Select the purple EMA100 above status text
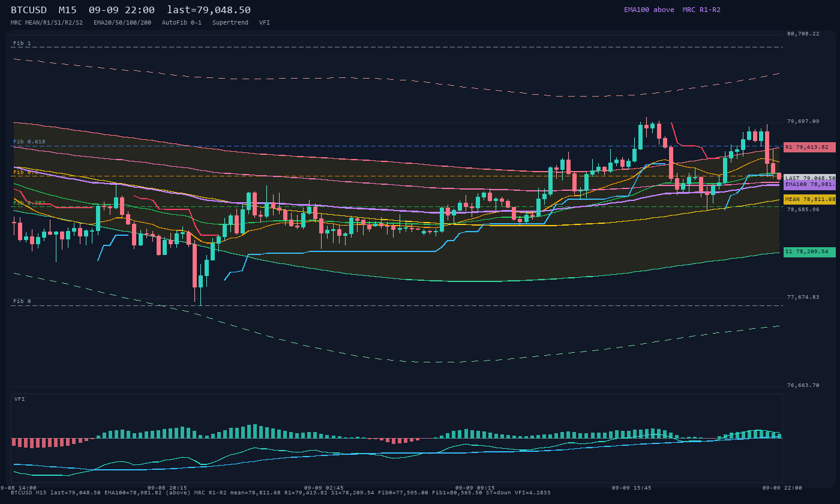 point(649,10)
